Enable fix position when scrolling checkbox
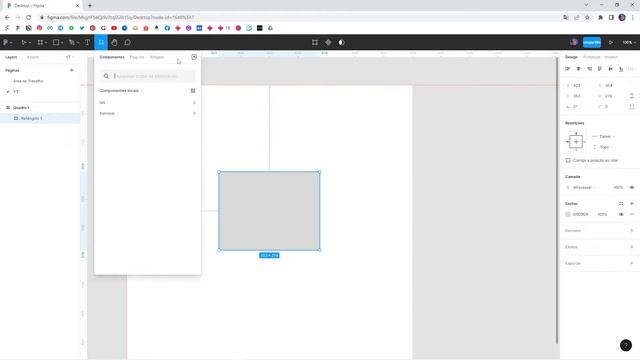The height and width of the screenshot is (360, 640). coord(568,160)
